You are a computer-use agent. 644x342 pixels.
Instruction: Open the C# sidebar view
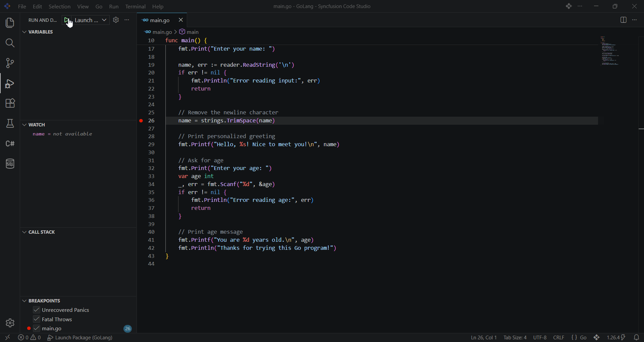pos(10,144)
